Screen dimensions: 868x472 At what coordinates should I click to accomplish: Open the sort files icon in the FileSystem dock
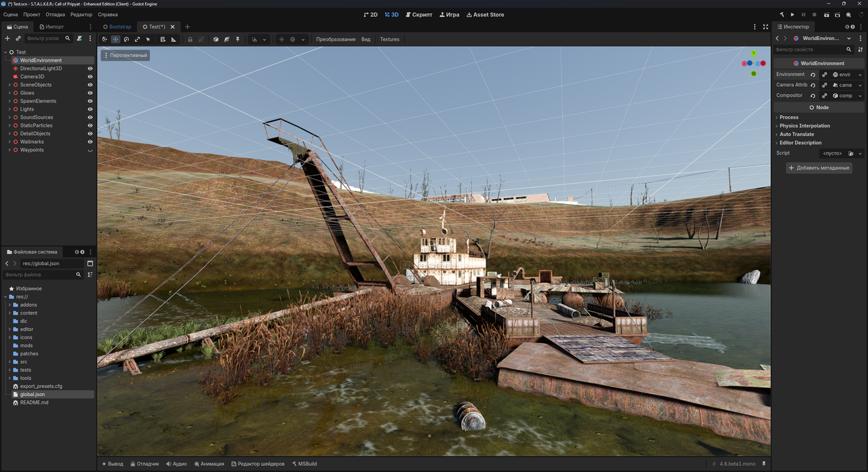click(90, 275)
